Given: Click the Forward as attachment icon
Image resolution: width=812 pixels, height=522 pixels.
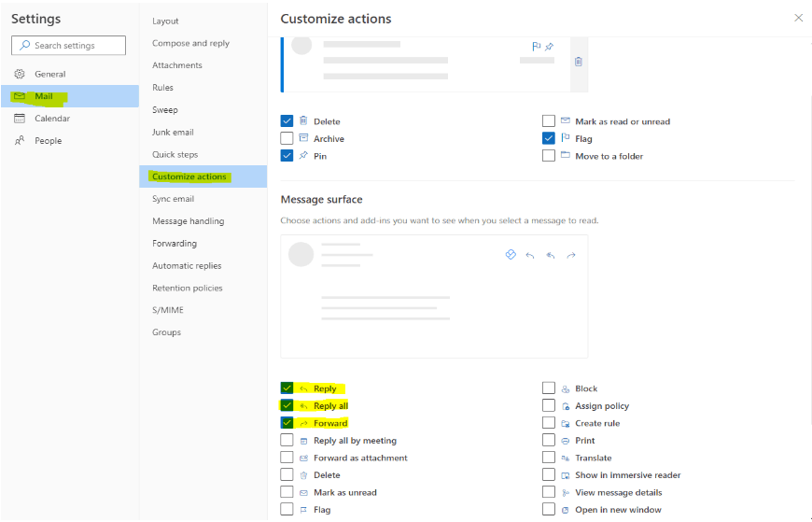Looking at the screenshot, I should pos(304,459).
